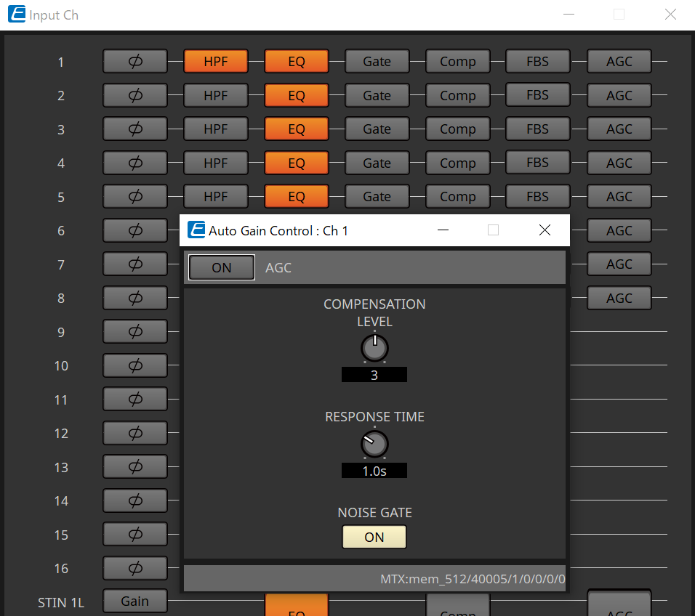Open the Comp block on channel 4
This screenshot has height=616, width=695.
click(457, 163)
